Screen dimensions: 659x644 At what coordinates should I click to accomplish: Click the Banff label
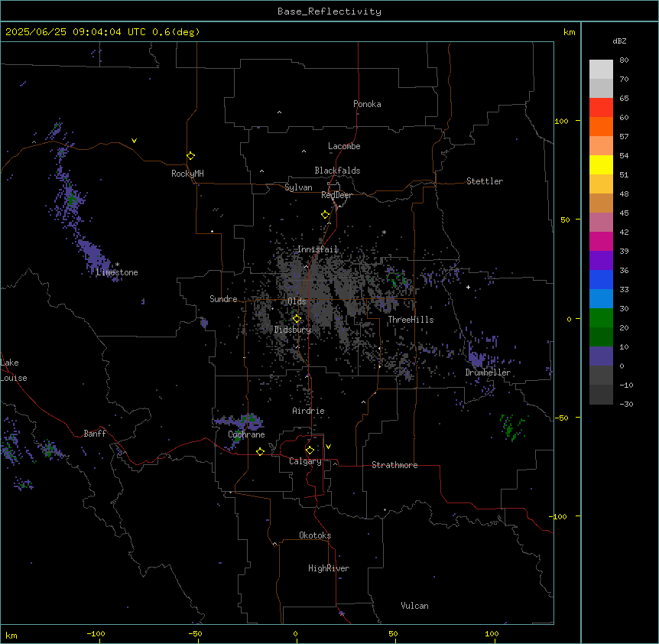click(x=95, y=434)
